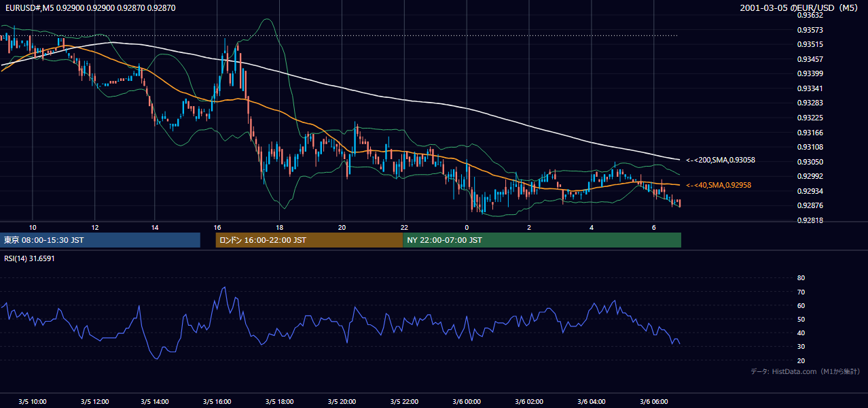Click the bottom time label 3/5 18:00
The height and width of the screenshot is (408, 868).
(x=279, y=401)
